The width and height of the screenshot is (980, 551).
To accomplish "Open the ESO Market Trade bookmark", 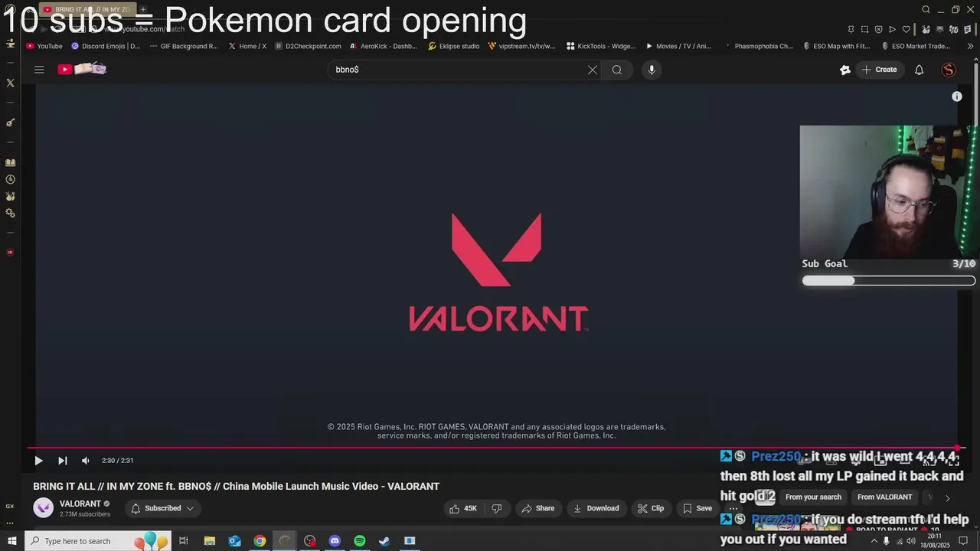I will [916, 46].
